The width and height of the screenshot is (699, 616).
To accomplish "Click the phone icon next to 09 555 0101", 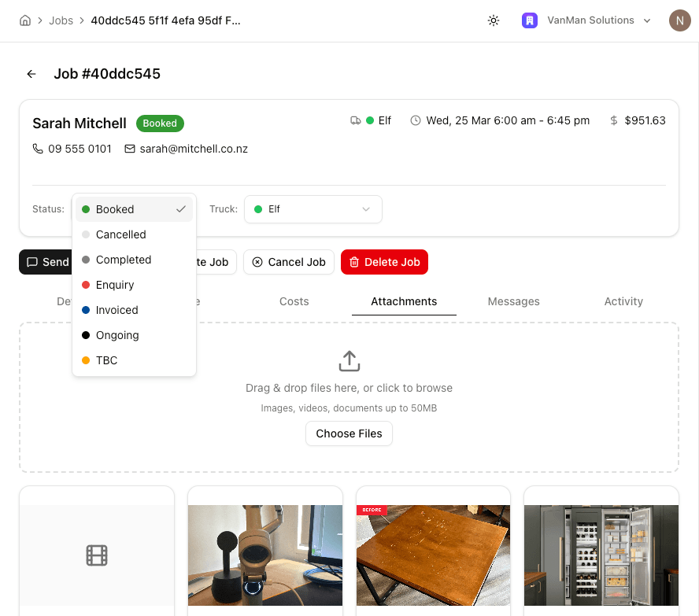I will [38, 149].
